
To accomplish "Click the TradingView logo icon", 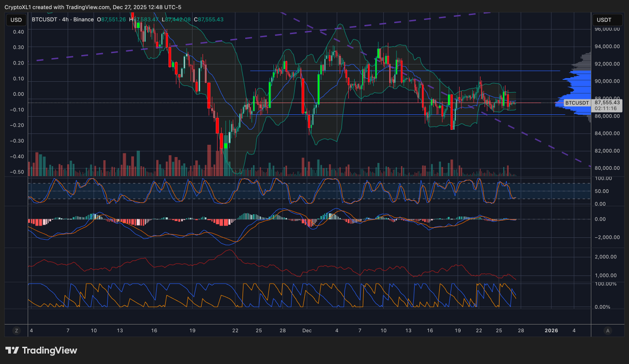I will point(12,350).
